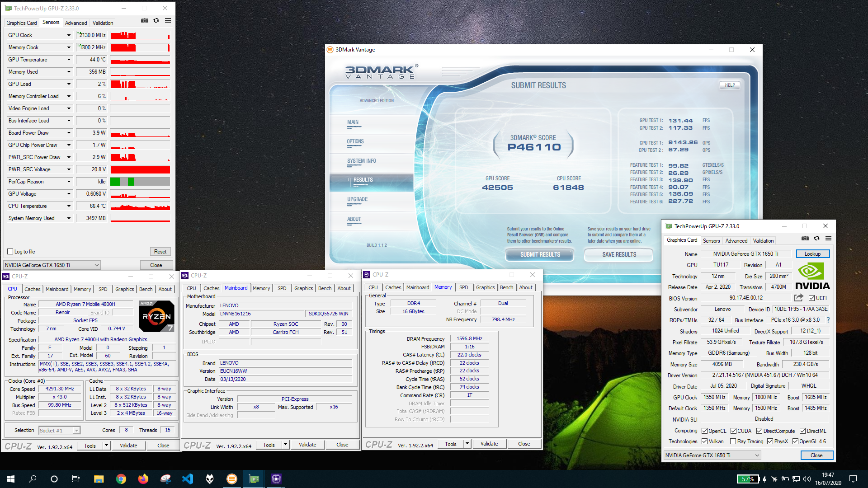Open GPU selector in GPU-Z Sensors window
Screen dimensions: 868x488
52,265
